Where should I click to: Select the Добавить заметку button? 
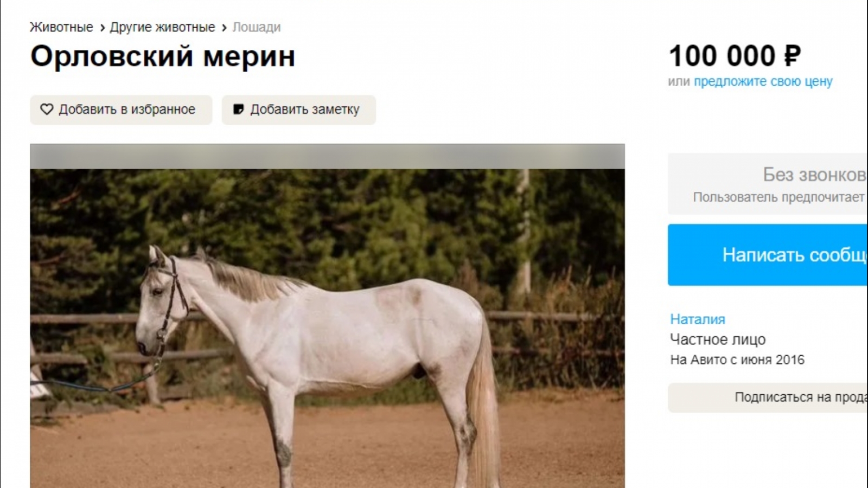coord(298,110)
